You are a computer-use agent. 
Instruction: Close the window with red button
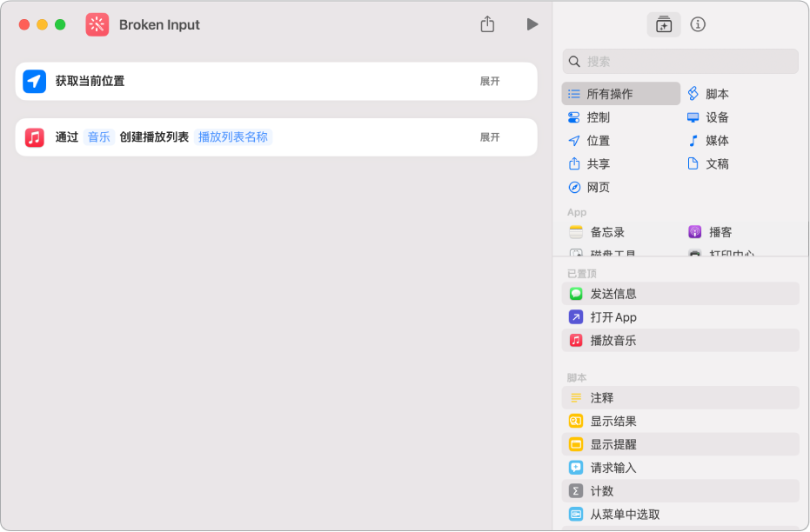point(23,24)
